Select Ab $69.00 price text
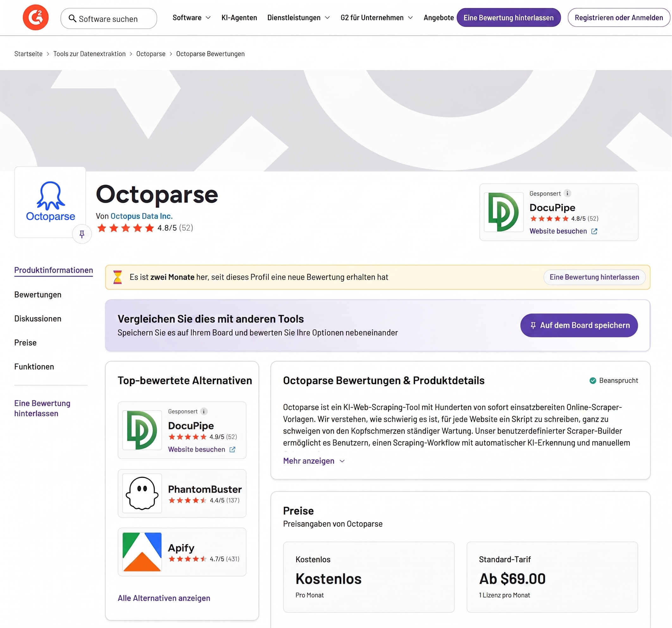 click(512, 579)
